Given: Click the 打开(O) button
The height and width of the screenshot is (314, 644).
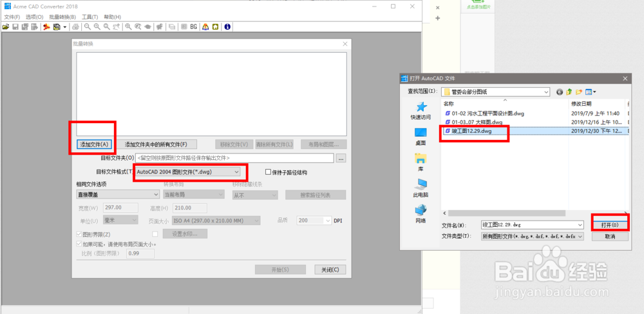Looking at the screenshot, I should click(610, 225).
